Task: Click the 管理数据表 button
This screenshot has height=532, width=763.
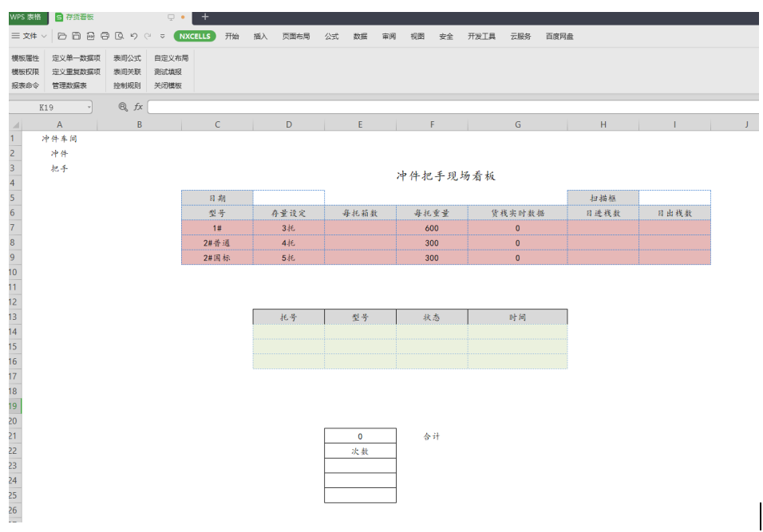Action: pyautogui.click(x=69, y=85)
